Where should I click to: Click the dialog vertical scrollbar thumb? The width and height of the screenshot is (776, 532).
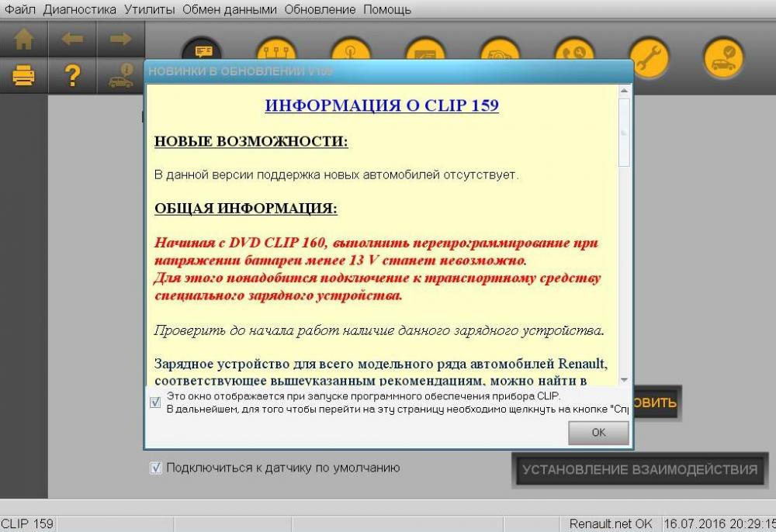click(x=624, y=132)
